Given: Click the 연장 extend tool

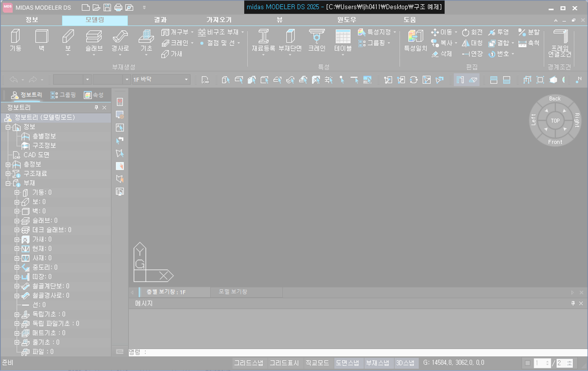Looking at the screenshot, I should pyautogui.click(x=472, y=54).
